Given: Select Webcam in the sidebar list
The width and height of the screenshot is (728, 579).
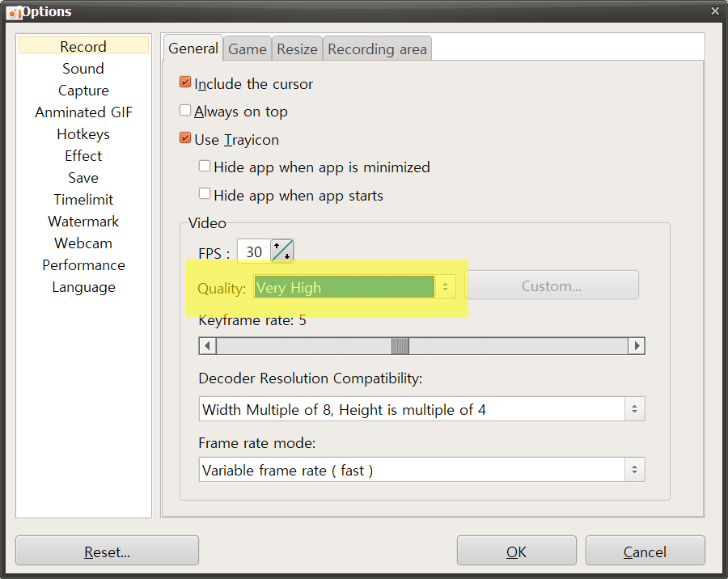Looking at the screenshot, I should click(x=83, y=243).
